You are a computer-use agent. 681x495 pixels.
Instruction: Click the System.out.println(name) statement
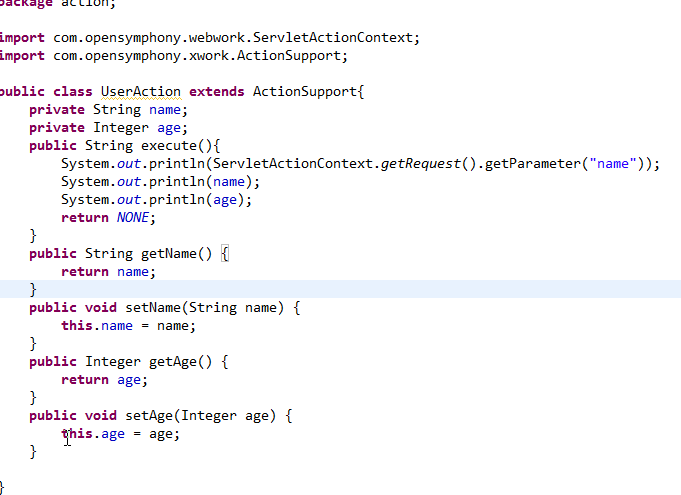pos(160,182)
